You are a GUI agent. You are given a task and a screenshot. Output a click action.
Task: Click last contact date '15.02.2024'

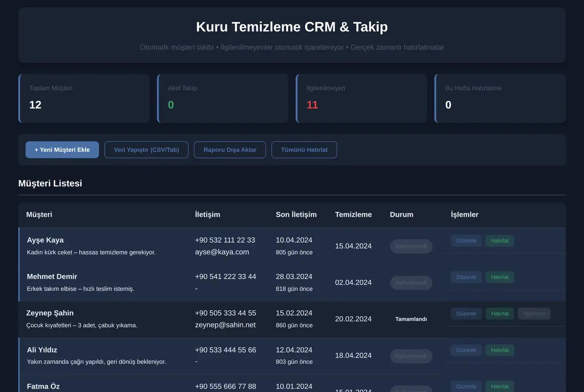point(294,313)
